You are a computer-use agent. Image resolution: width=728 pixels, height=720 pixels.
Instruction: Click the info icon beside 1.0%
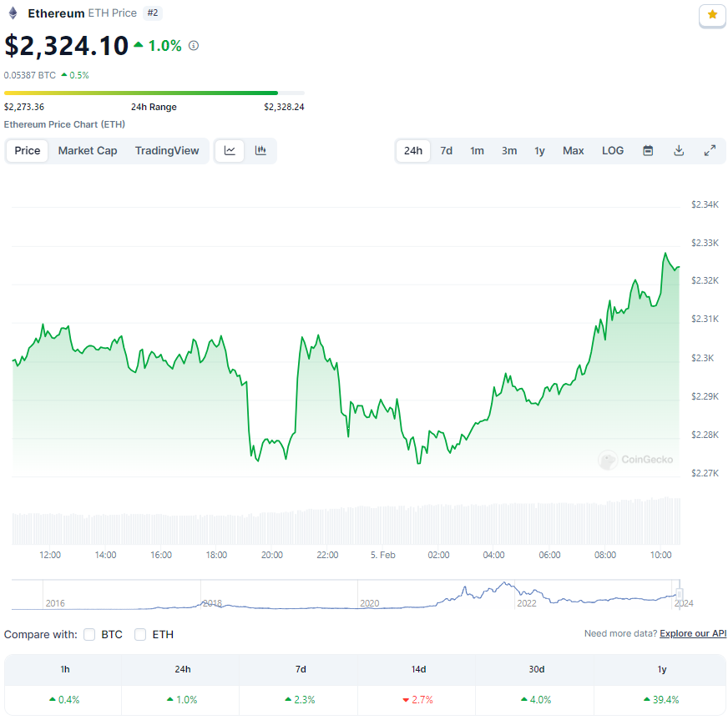[194, 45]
